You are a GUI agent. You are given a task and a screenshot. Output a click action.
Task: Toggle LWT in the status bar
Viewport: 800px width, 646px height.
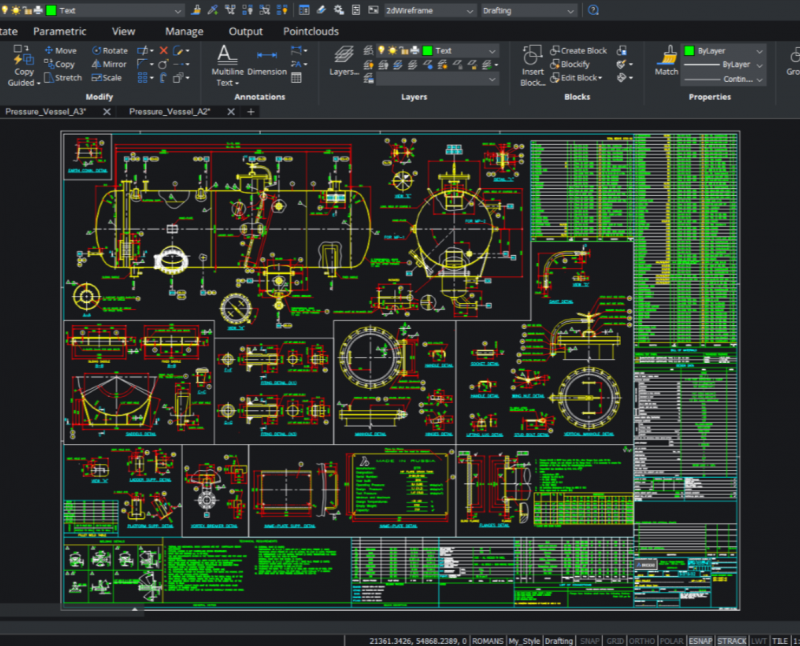click(759, 641)
